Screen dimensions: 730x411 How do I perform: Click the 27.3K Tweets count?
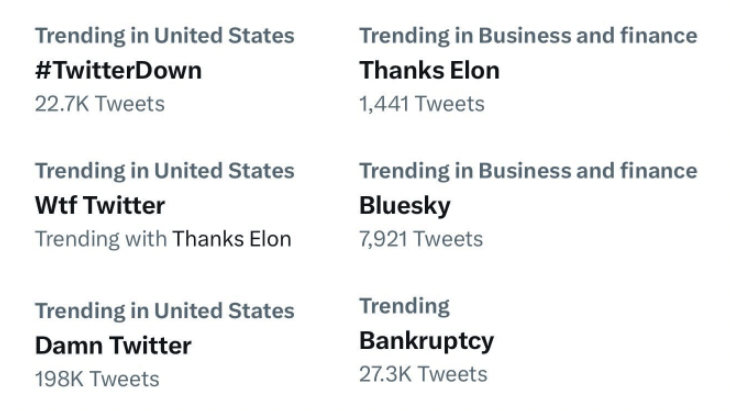tap(423, 374)
